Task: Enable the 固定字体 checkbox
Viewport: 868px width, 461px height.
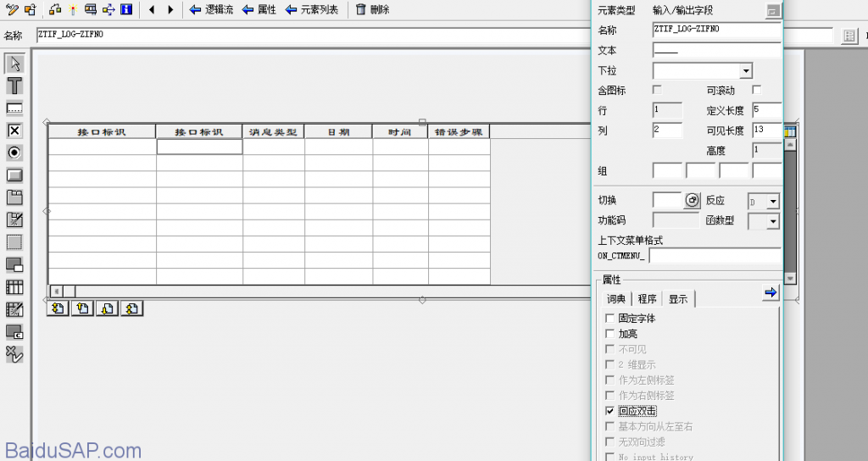Action: [609, 319]
